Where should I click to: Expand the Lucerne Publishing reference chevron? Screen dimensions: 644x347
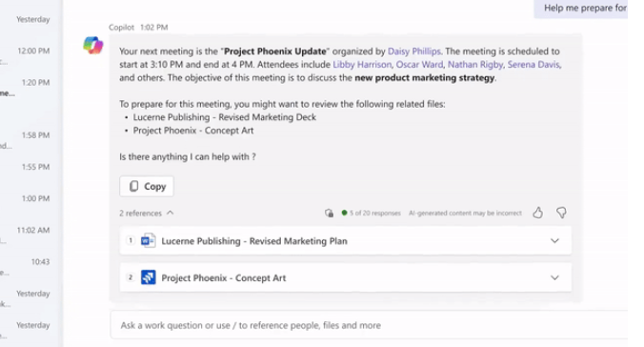pyautogui.click(x=554, y=241)
